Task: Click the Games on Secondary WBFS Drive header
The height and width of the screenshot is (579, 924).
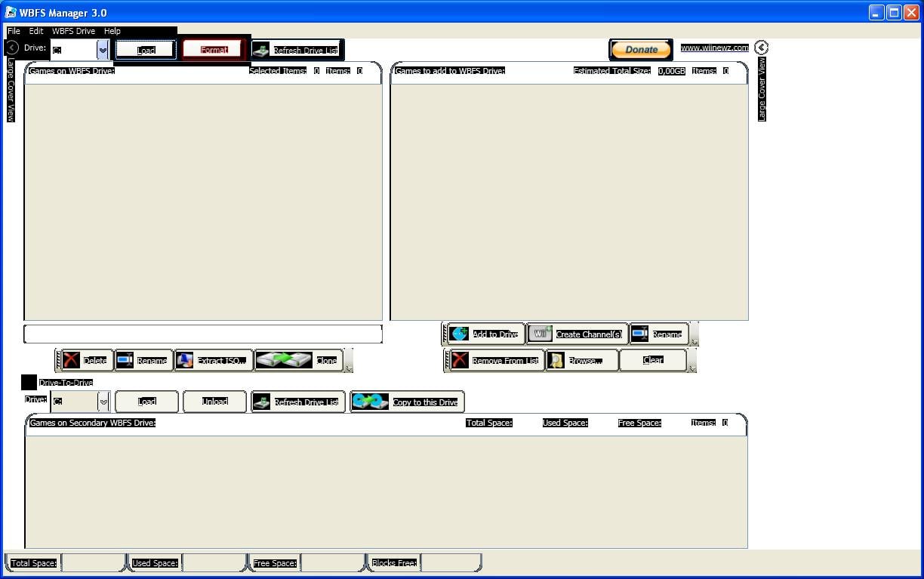Action: click(x=92, y=423)
